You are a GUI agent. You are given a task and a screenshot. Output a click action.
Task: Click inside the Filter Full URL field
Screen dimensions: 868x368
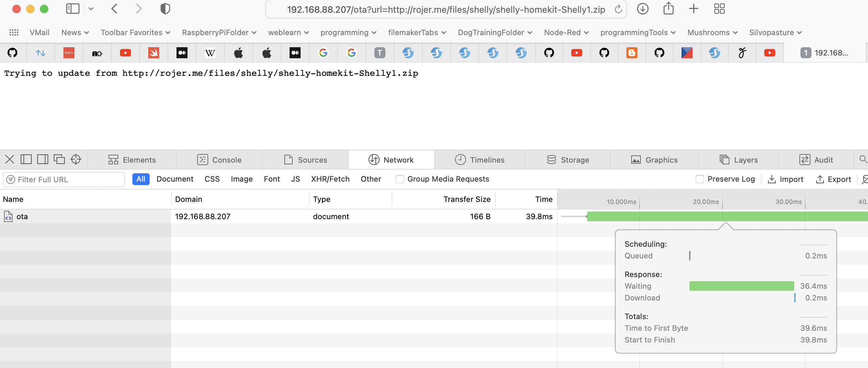[64, 179]
